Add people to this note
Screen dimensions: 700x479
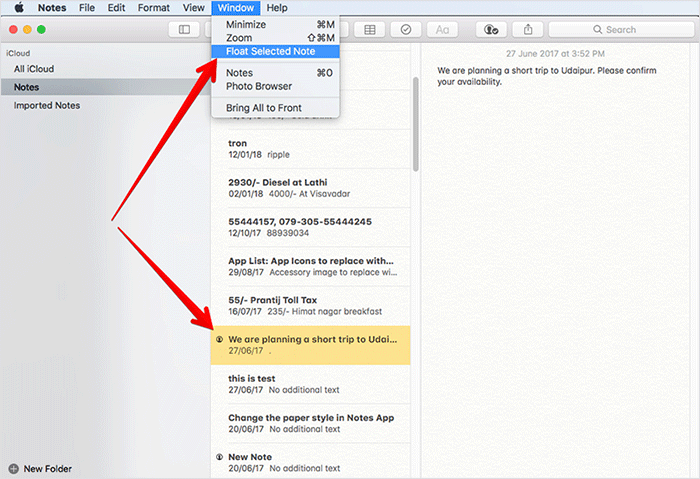pos(491,30)
